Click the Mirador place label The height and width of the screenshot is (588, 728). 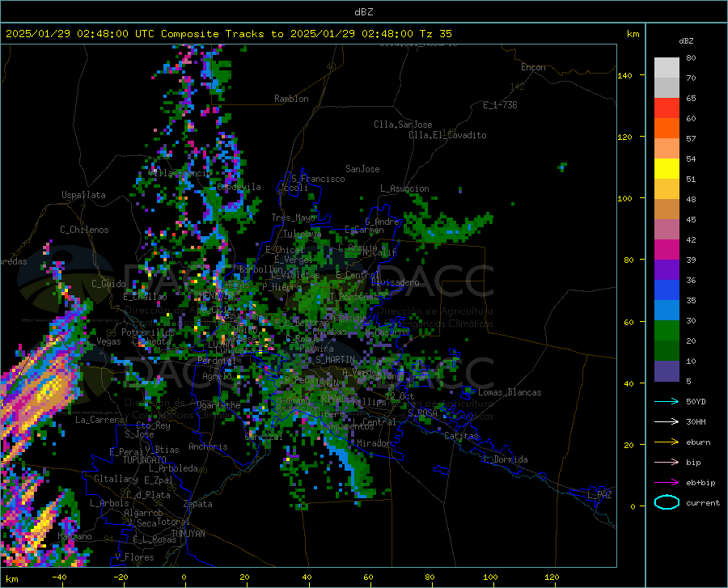pos(373,443)
